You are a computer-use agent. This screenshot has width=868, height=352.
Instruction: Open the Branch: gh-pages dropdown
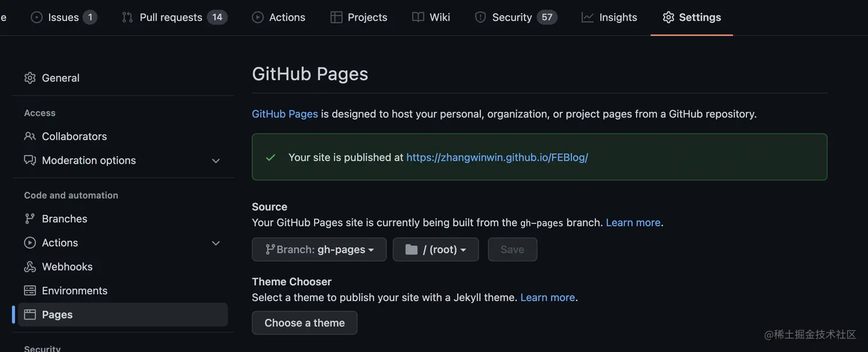(319, 250)
